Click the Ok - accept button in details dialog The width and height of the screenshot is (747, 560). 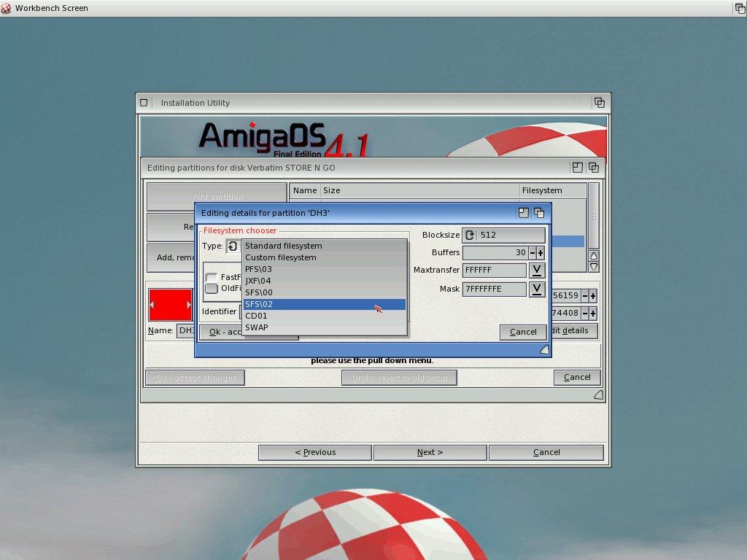(222, 332)
